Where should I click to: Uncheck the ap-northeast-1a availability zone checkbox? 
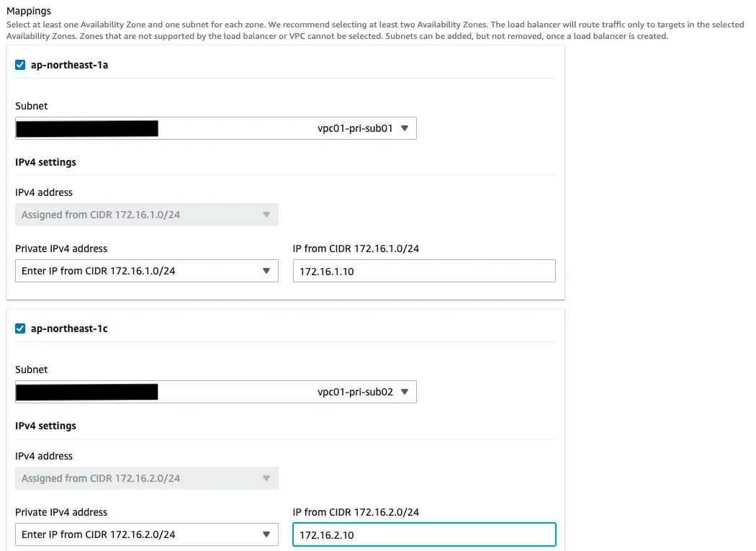pyautogui.click(x=20, y=65)
